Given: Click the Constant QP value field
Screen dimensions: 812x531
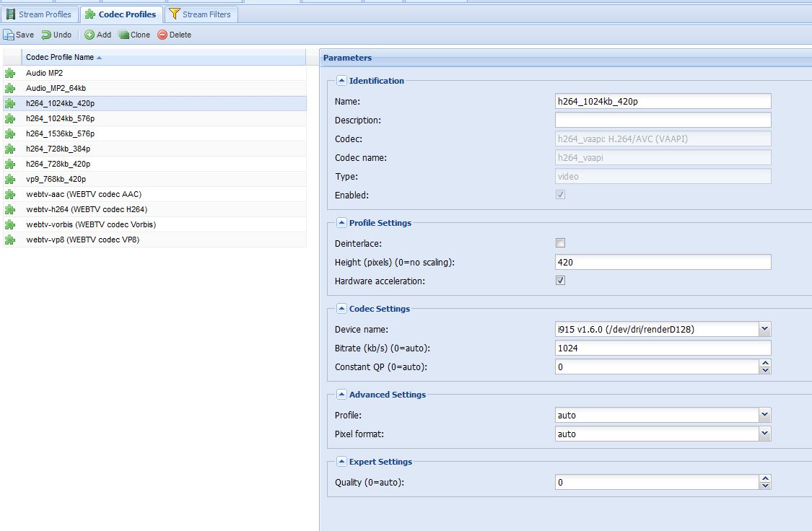Looking at the screenshot, I should point(657,367).
